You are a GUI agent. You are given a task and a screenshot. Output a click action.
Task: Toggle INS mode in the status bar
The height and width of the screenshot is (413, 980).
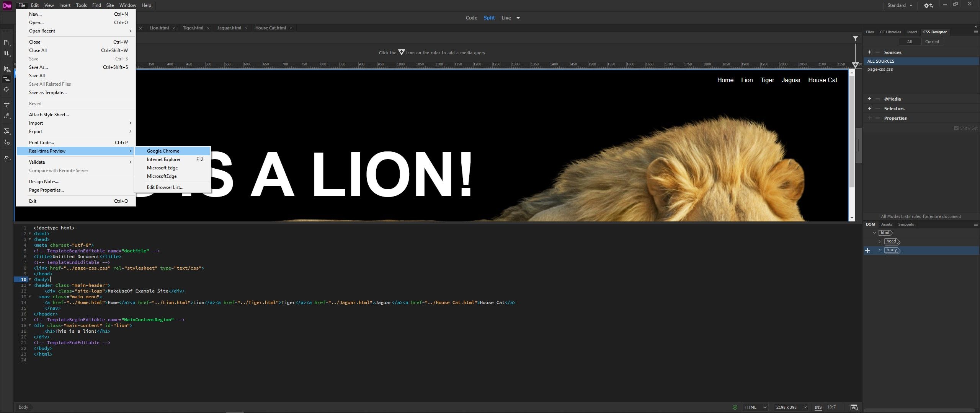[818, 407]
